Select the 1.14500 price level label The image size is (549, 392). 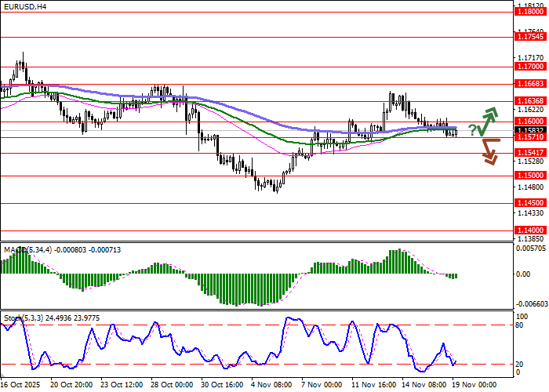pos(530,202)
